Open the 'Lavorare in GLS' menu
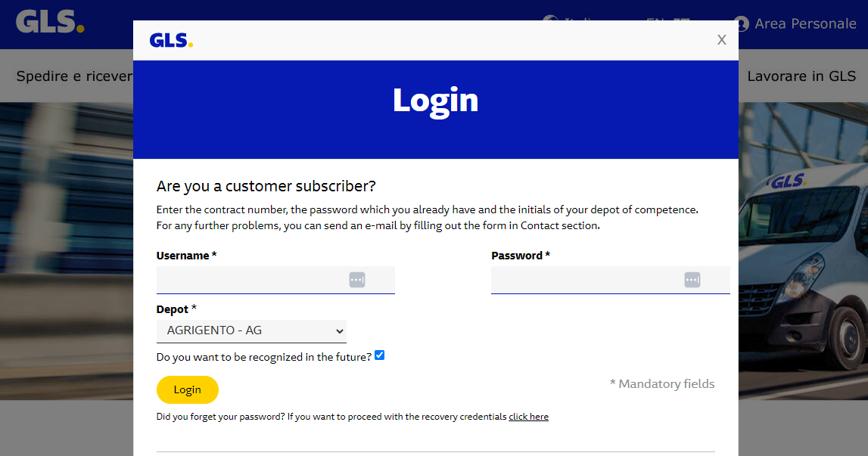Viewport: 868px width, 456px height. coord(801,76)
